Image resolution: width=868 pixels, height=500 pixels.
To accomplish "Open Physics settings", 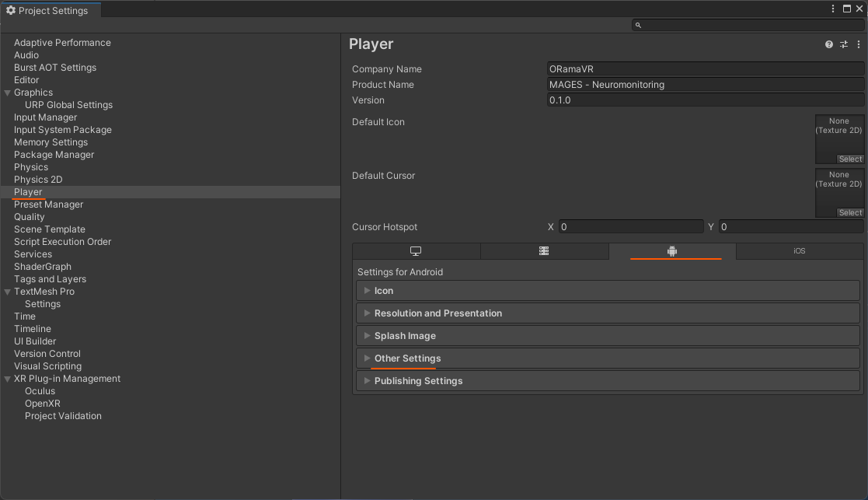I will point(31,167).
